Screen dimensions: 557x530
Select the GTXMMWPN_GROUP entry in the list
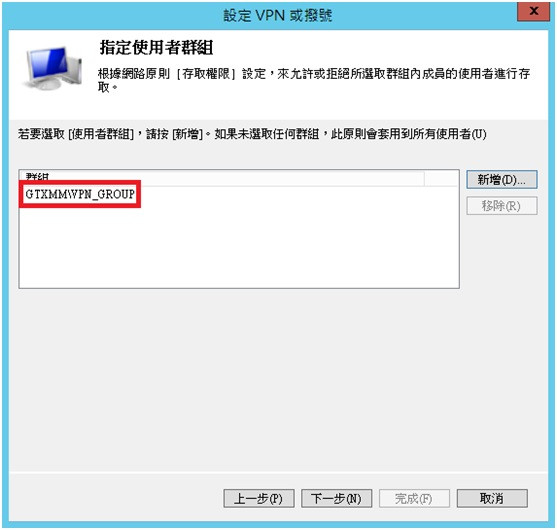pyautogui.click(x=80, y=194)
